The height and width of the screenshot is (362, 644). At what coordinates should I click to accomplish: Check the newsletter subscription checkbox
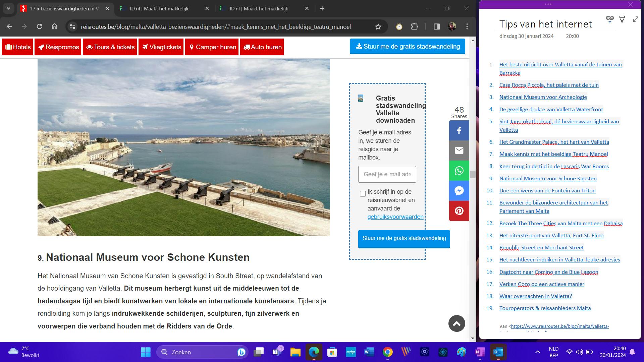(363, 194)
